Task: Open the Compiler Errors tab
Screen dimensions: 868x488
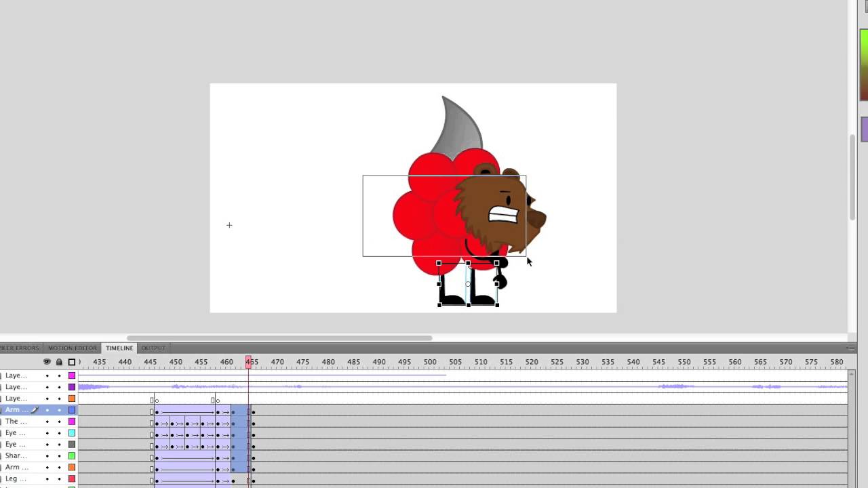Action: [20, 348]
